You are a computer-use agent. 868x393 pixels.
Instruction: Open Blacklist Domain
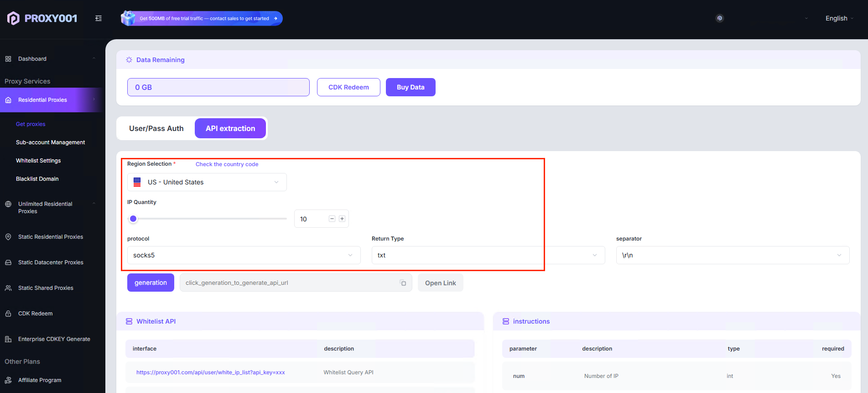pos(37,179)
